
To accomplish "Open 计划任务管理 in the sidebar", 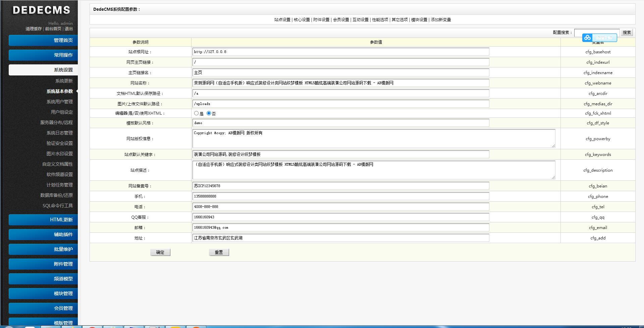I will coord(60,185).
